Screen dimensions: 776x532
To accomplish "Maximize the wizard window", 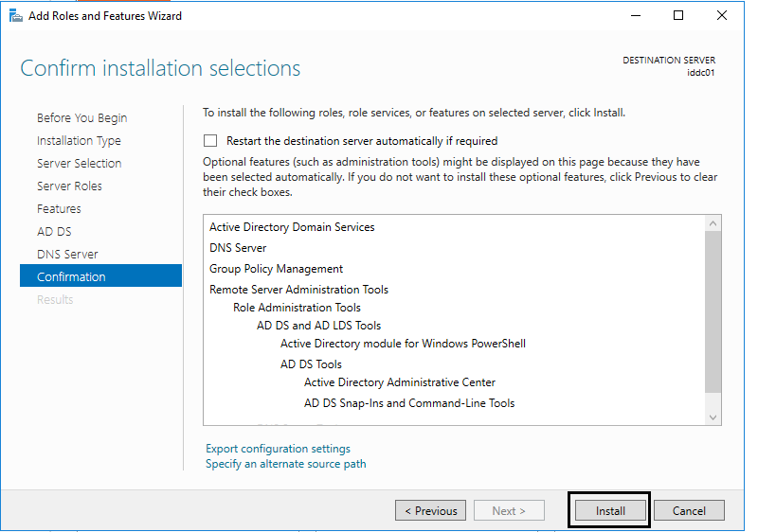I will [678, 16].
